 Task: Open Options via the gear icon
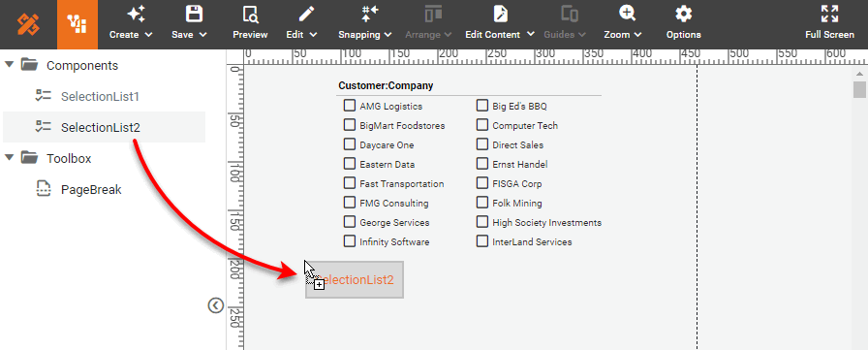pos(684,14)
